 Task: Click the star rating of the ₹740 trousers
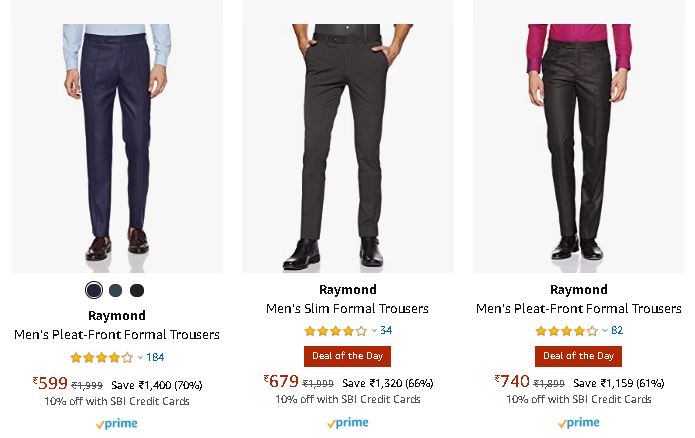pyautogui.click(x=566, y=331)
